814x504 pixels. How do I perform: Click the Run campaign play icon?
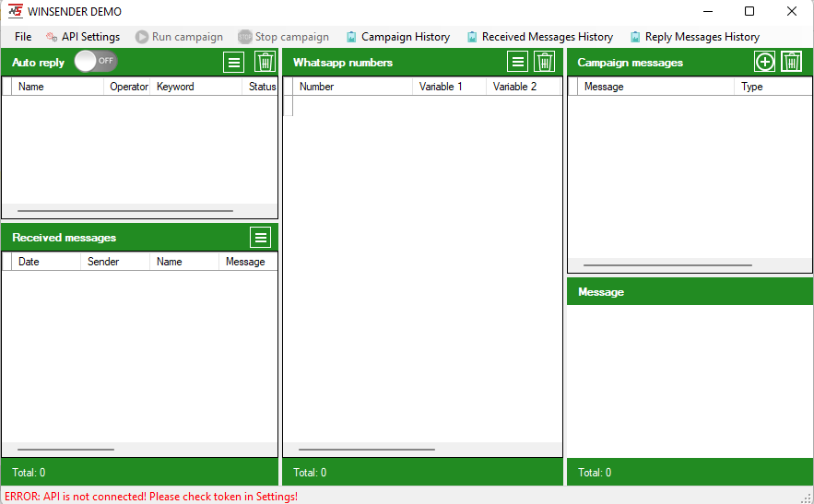[x=142, y=37]
